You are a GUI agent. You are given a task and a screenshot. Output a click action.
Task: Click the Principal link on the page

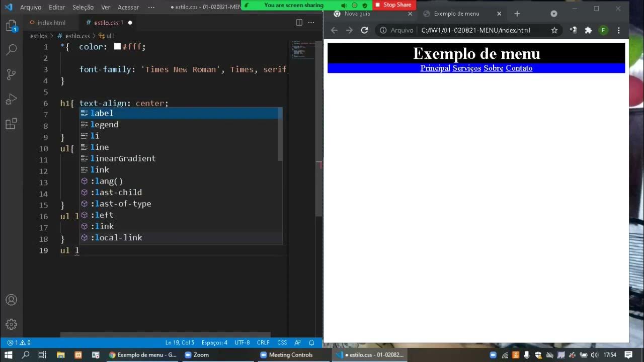[x=435, y=68]
